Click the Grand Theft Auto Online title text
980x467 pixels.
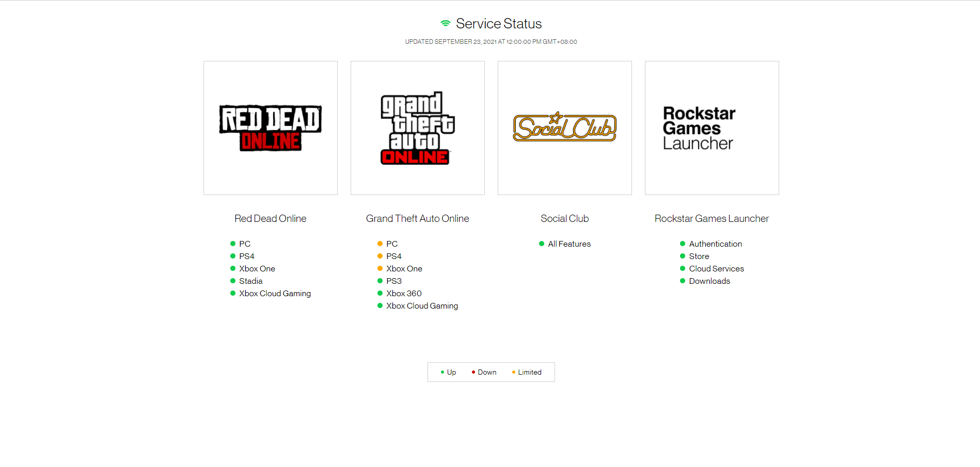(418, 218)
